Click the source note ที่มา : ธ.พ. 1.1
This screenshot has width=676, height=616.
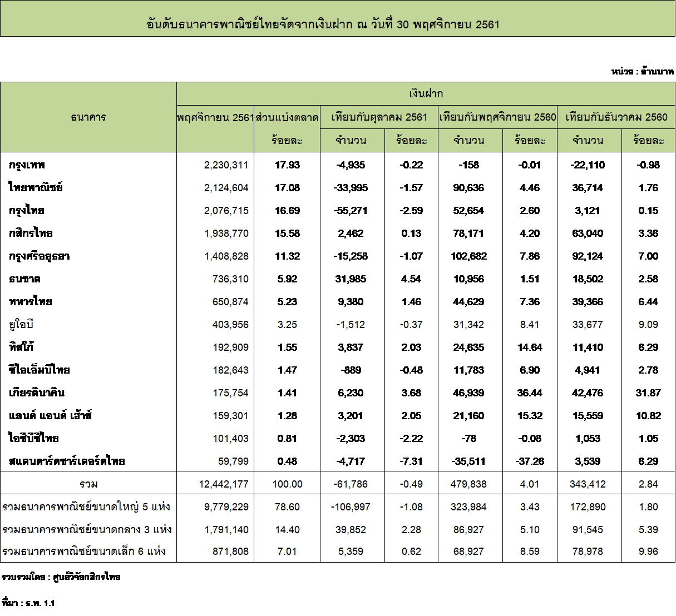[x=28, y=603]
